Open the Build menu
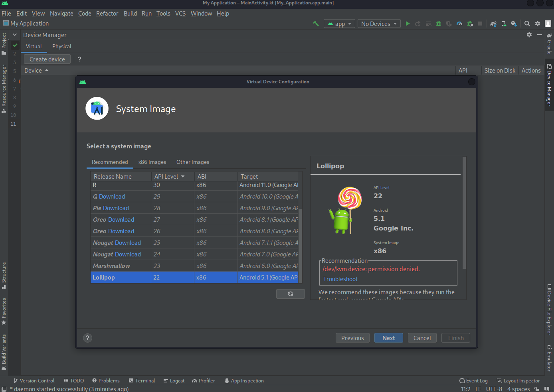This screenshot has width=554, height=392. coord(130,14)
